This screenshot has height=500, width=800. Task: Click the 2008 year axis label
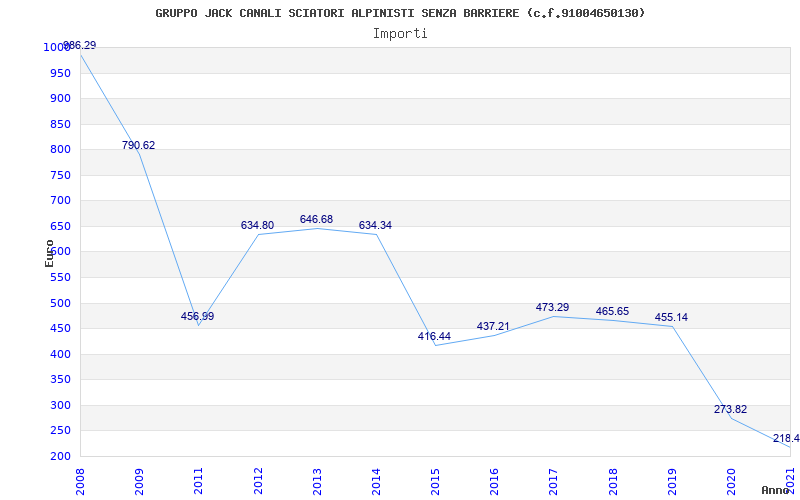[81, 482]
